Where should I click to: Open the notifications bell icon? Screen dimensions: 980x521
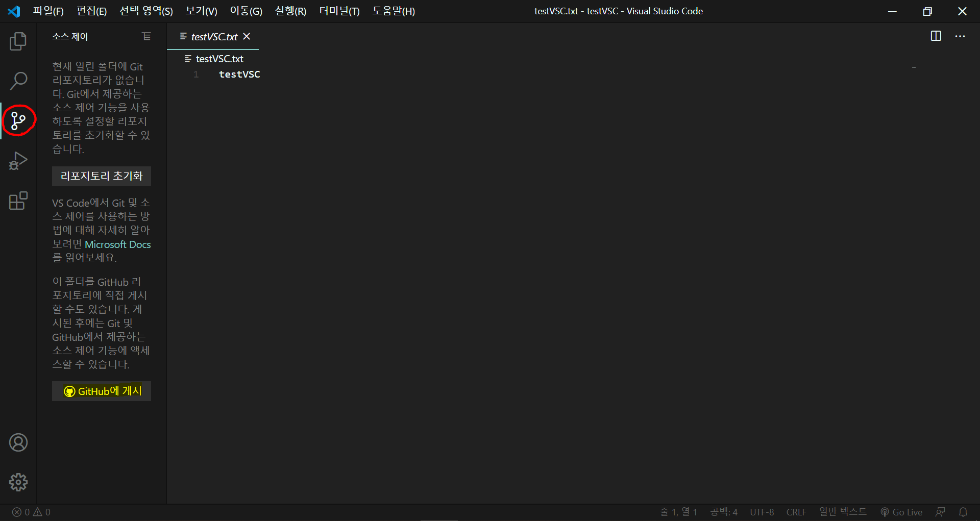click(x=963, y=512)
